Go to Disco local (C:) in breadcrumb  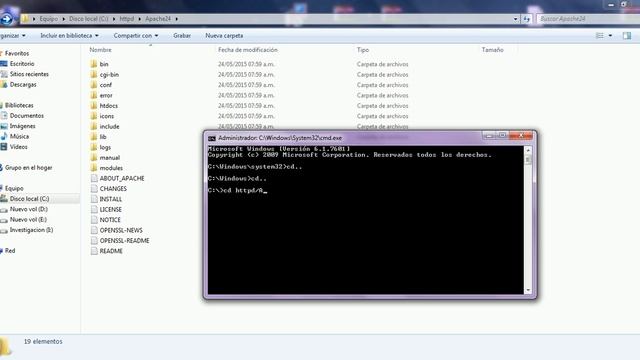(89, 19)
